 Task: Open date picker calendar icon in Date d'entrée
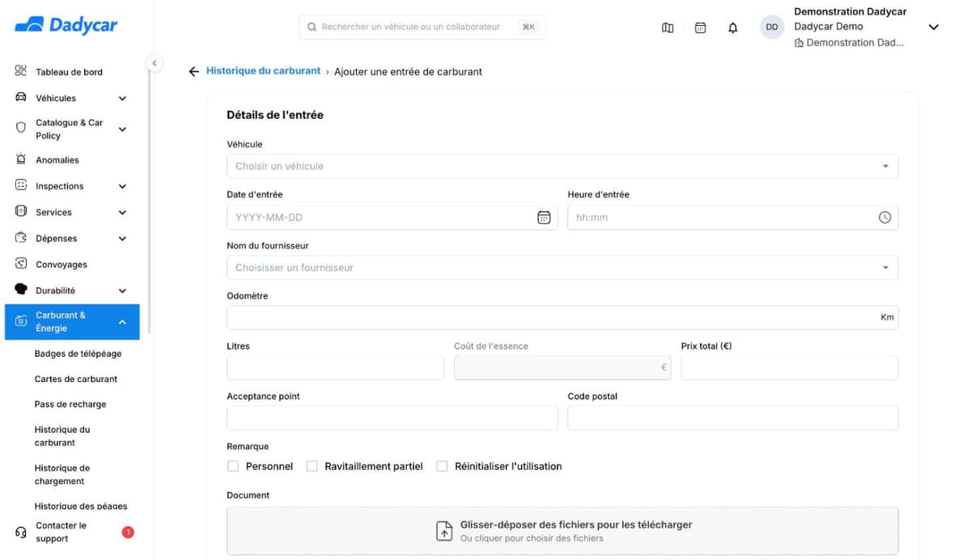click(x=544, y=217)
